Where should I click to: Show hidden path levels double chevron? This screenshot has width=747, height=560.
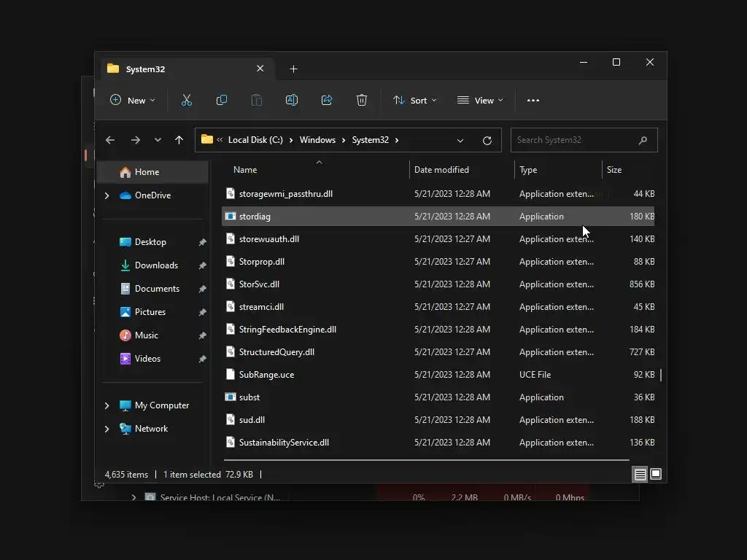pyautogui.click(x=220, y=140)
